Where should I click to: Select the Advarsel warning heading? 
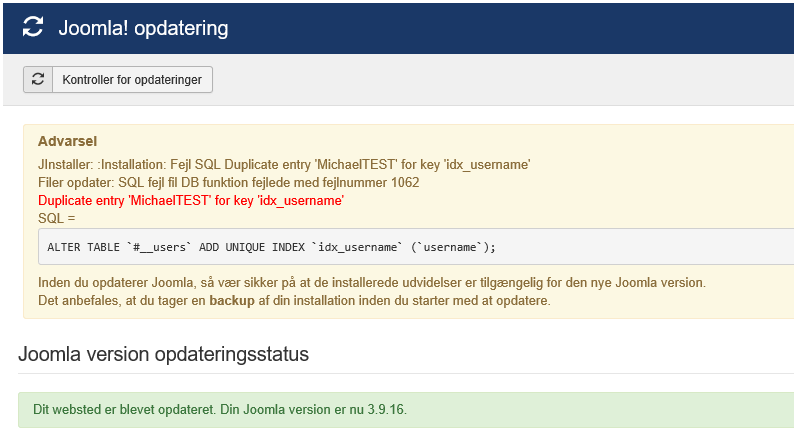(x=67, y=141)
